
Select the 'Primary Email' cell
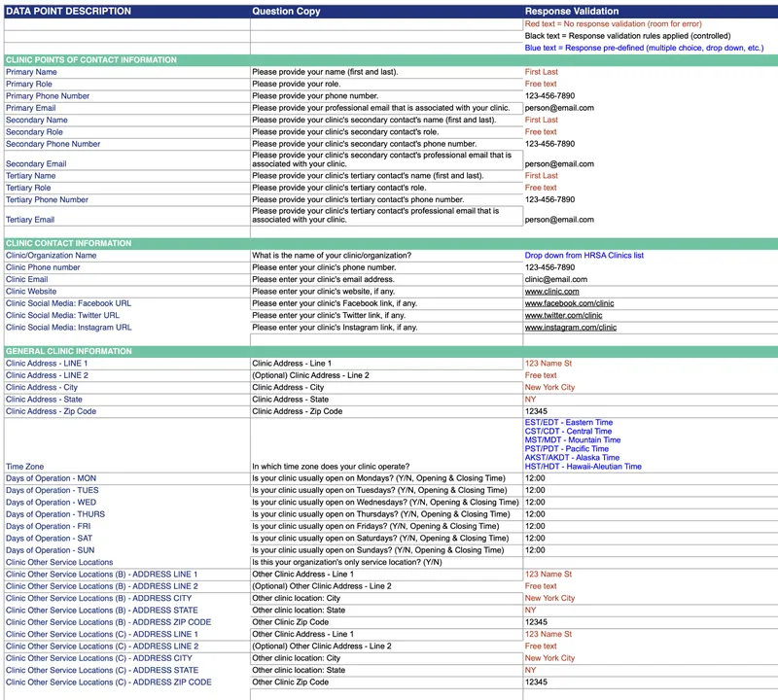click(127, 108)
